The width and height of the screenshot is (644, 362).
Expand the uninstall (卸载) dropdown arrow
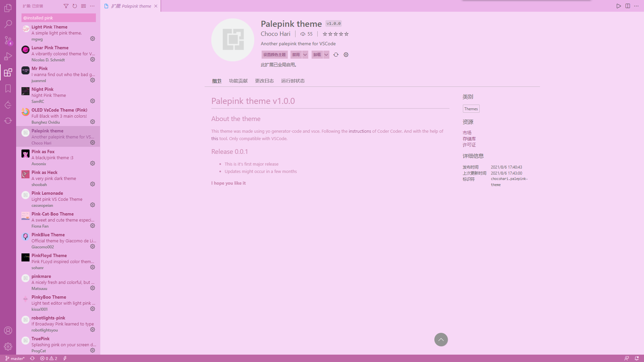point(326,55)
